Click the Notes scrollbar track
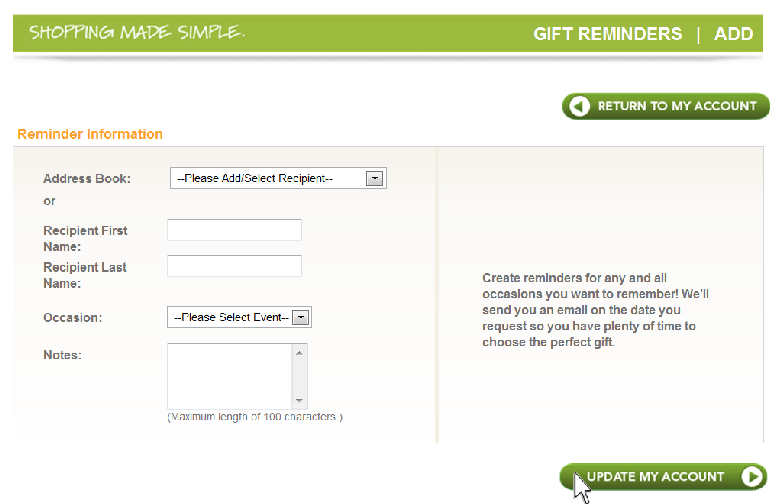This screenshot has width=775, height=504. tap(299, 377)
